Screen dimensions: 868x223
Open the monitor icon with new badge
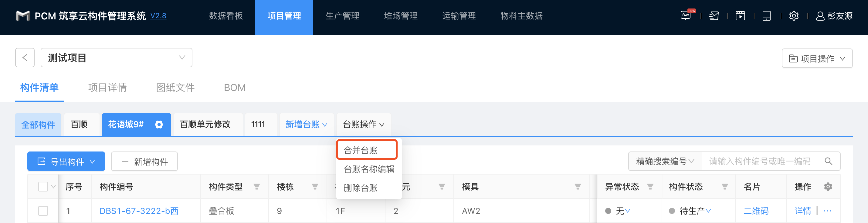(x=686, y=16)
